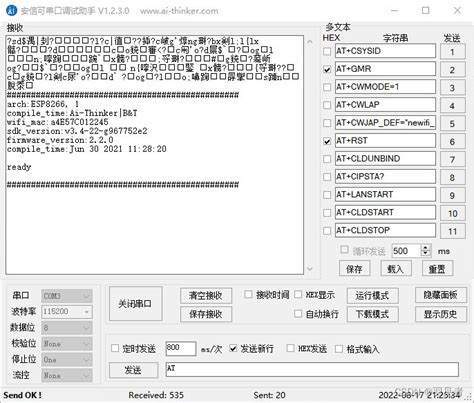Viewport: 474px width, 403px height.
Task: Click send button 7 for AT+CLDUNBIND
Action: coord(452,160)
